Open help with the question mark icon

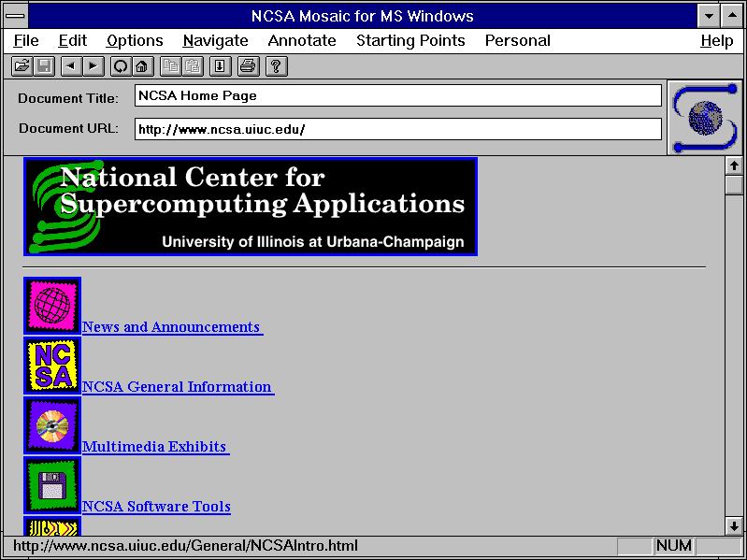coord(276,65)
